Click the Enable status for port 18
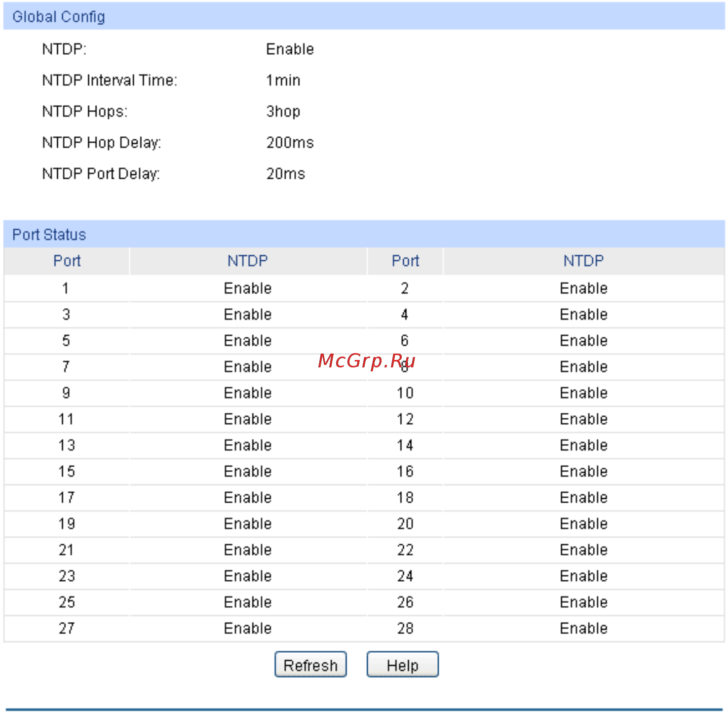Viewport: 728px width, 720px height. click(x=583, y=497)
